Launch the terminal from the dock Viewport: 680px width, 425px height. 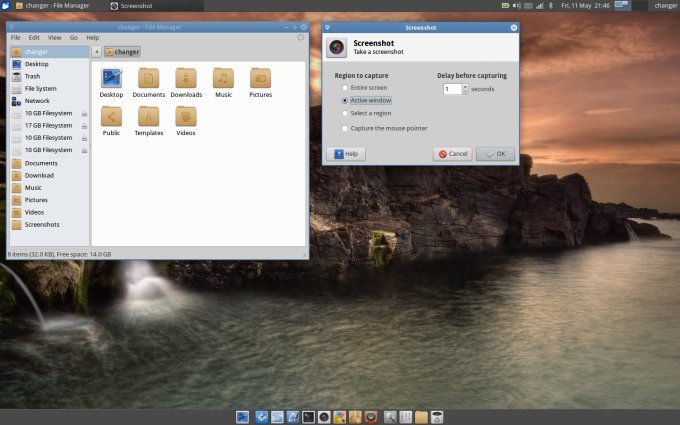(309, 416)
